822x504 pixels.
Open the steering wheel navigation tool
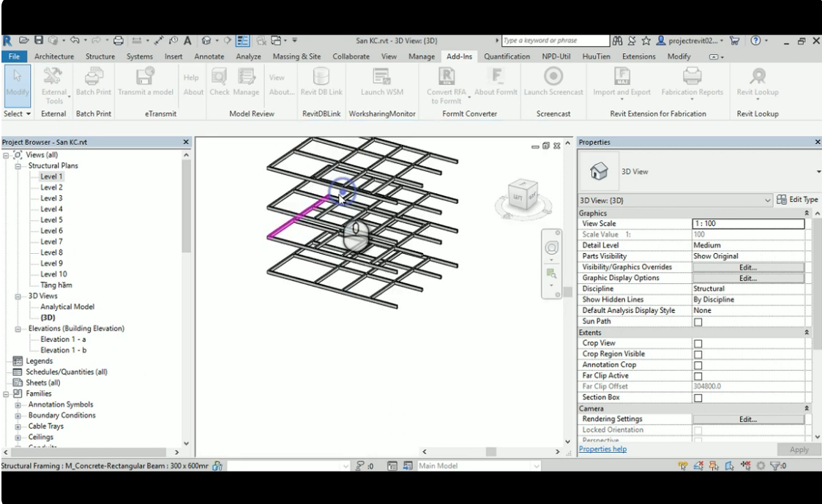point(551,248)
